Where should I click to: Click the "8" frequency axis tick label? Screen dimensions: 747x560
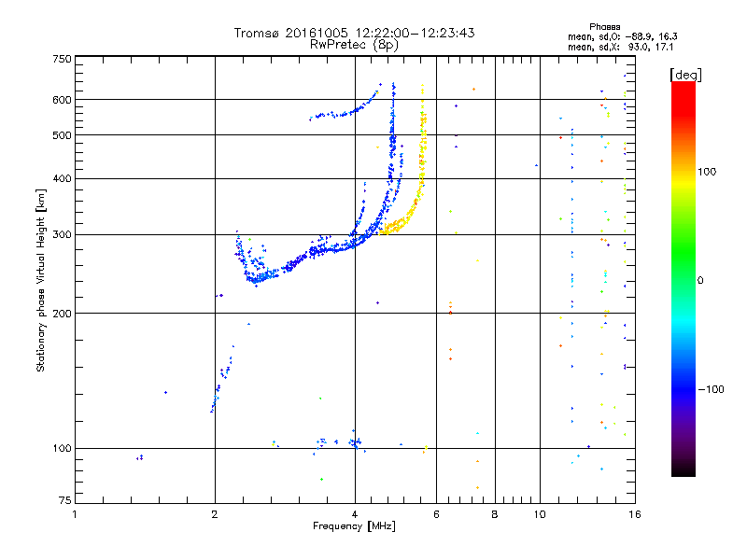pos(495,514)
